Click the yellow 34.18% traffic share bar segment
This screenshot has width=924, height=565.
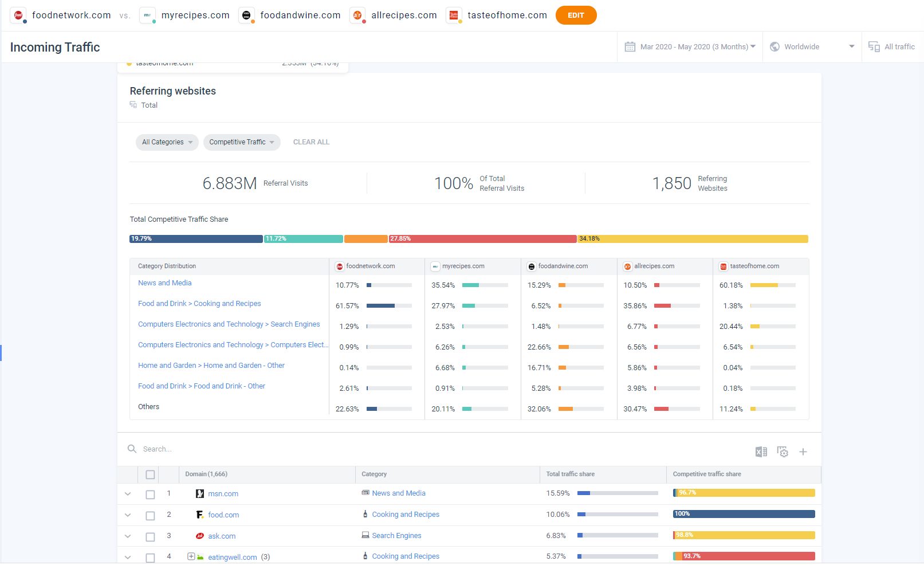point(693,239)
